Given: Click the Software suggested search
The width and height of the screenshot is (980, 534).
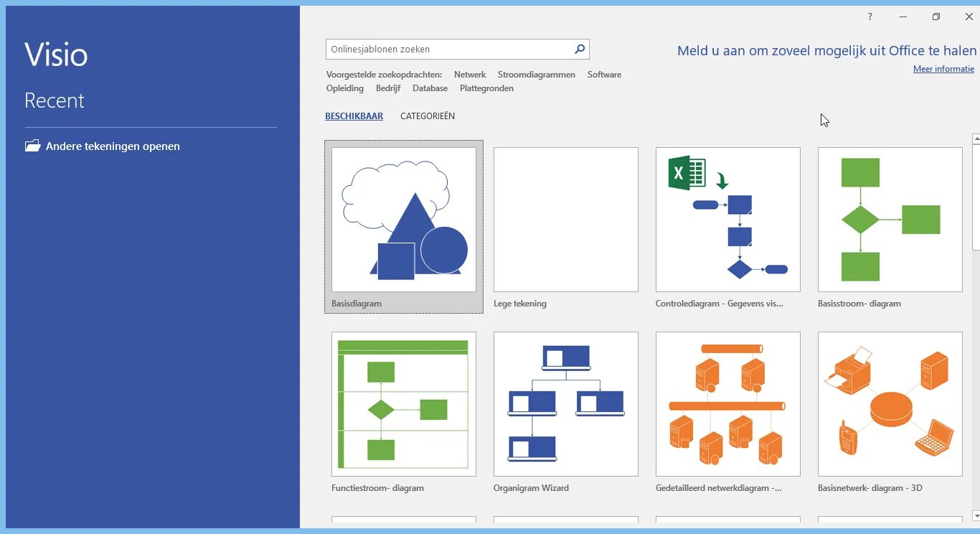Looking at the screenshot, I should coord(604,75).
